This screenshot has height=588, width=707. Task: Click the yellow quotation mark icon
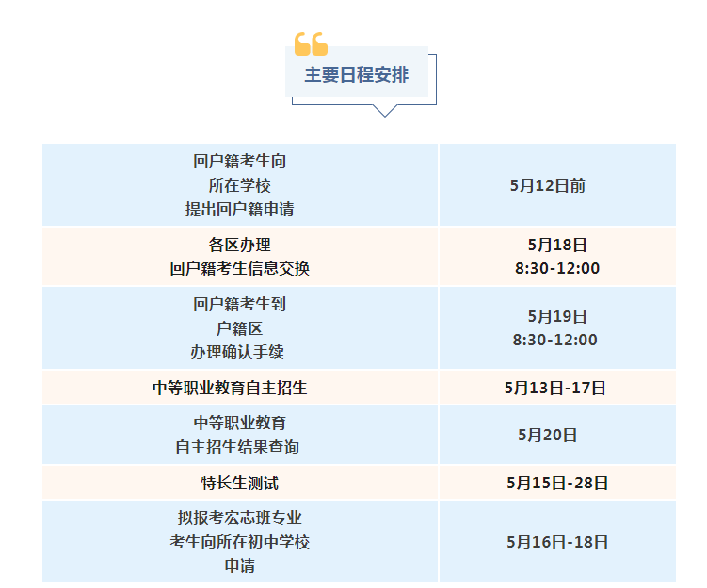[311, 43]
